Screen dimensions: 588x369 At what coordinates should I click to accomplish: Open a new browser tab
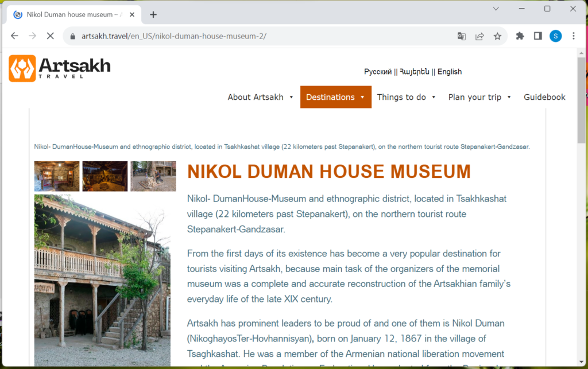[153, 15]
